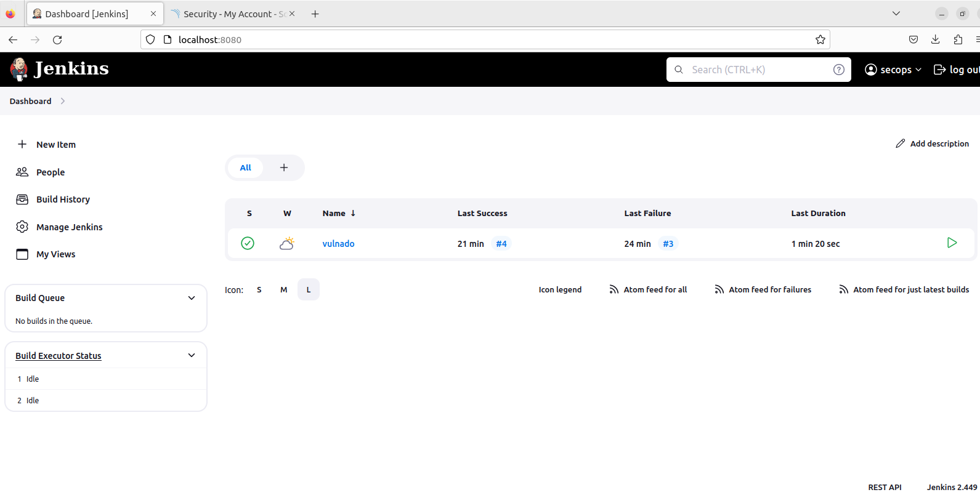Open the Icon legend
The image size is (980, 503).
(560, 290)
